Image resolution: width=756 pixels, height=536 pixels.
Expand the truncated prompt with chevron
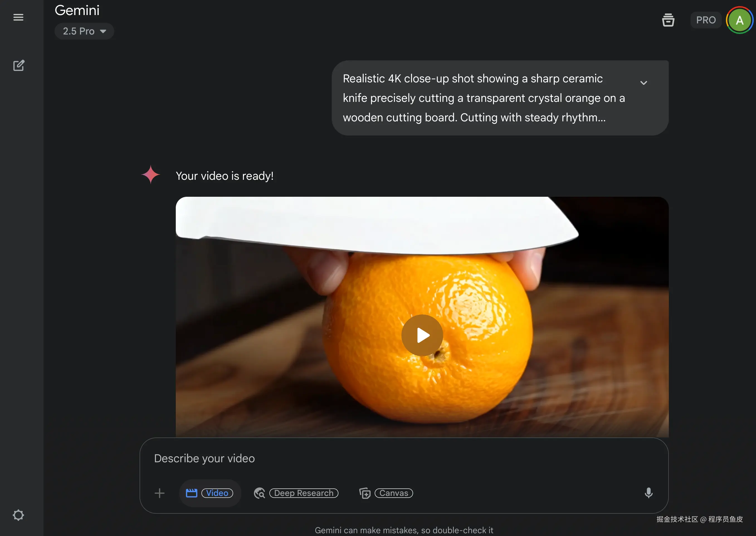coord(643,82)
